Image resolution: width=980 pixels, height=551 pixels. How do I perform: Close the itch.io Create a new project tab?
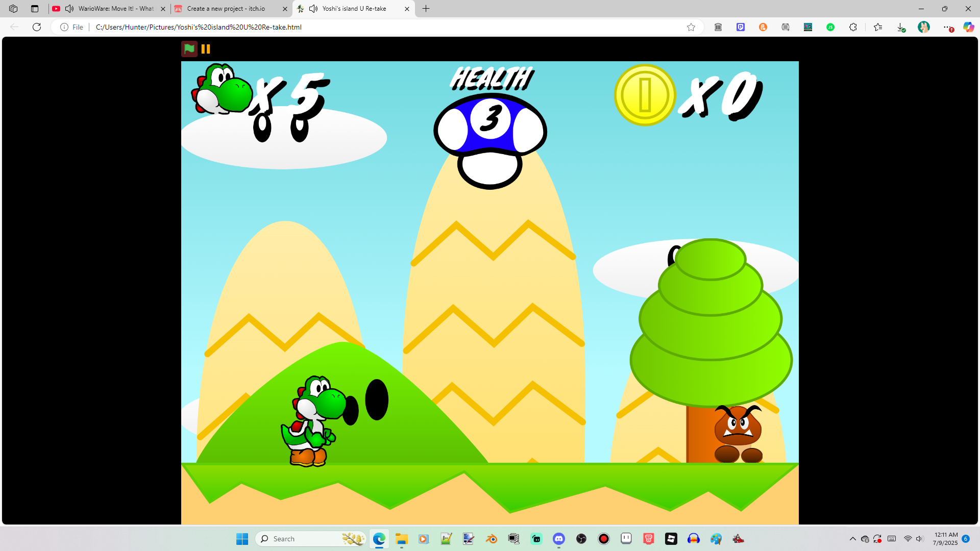pyautogui.click(x=285, y=9)
